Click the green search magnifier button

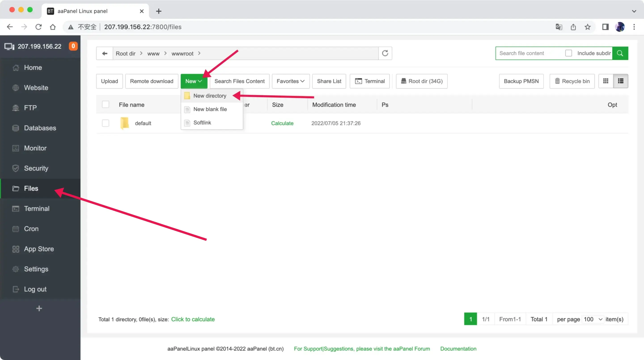click(x=620, y=53)
